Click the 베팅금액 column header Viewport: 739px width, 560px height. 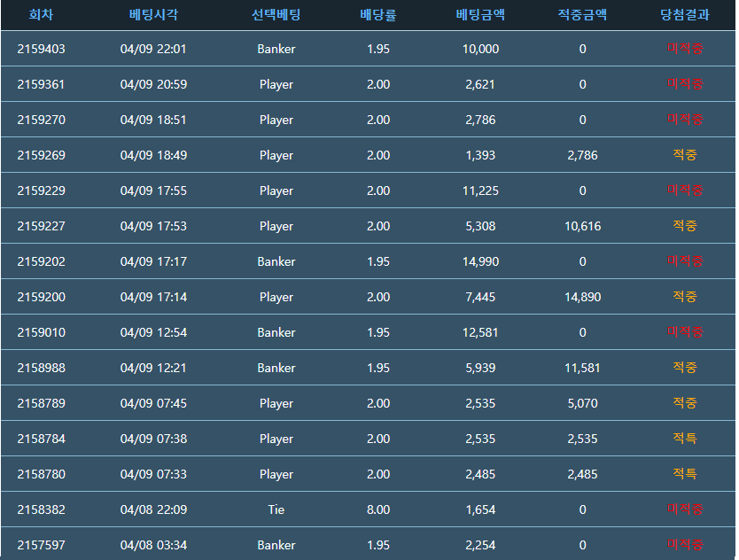click(x=479, y=15)
